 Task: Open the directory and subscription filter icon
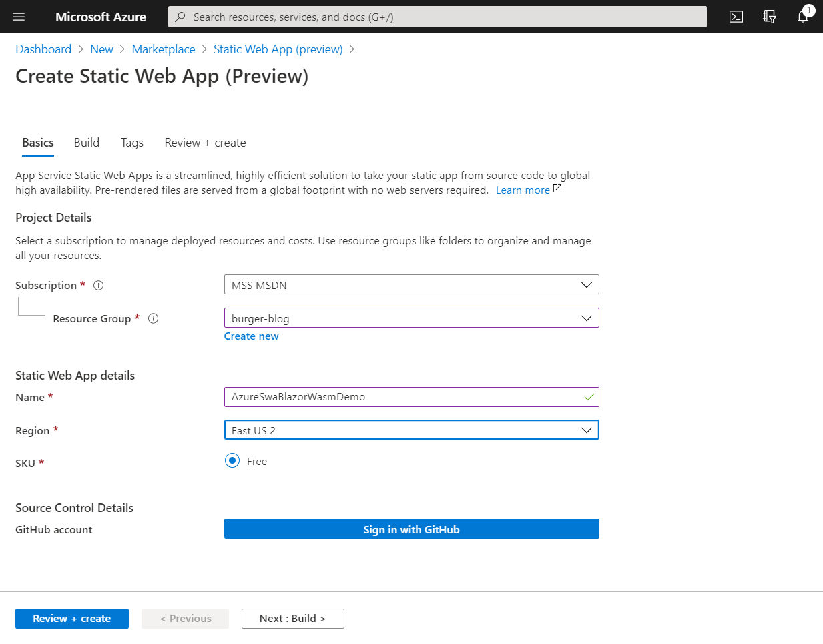[770, 17]
